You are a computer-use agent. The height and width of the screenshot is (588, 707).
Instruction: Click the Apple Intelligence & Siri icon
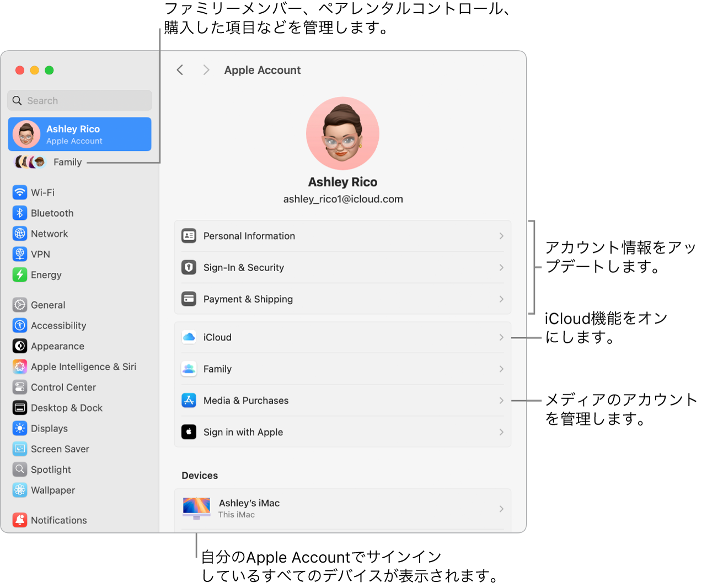(x=20, y=366)
